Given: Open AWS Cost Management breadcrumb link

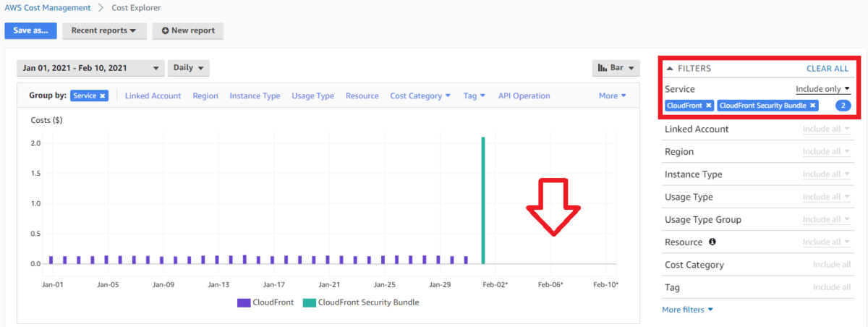Looking at the screenshot, I should (48, 8).
